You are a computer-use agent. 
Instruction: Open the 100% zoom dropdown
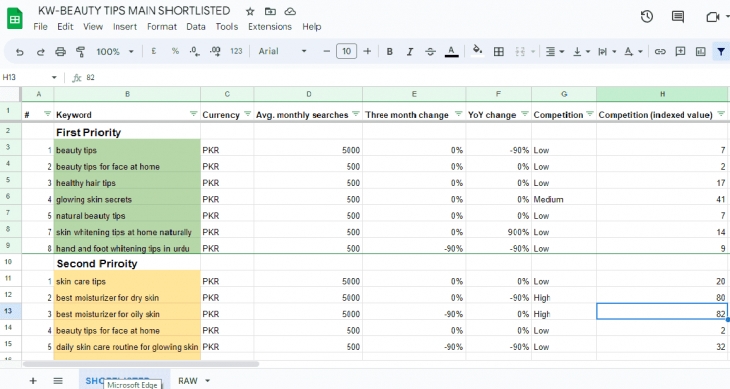[x=115, y=52]
